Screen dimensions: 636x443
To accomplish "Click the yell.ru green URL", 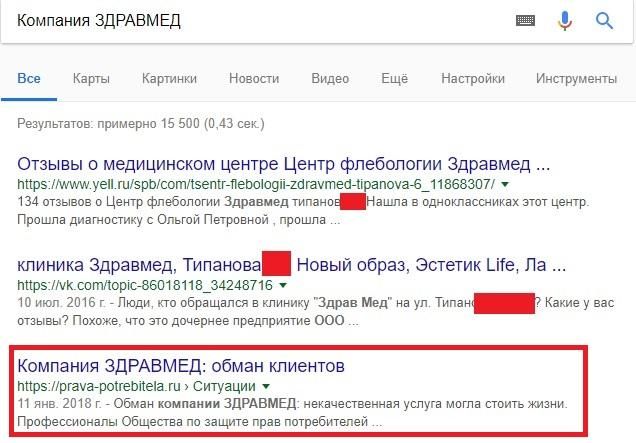I will coord(256,184).
